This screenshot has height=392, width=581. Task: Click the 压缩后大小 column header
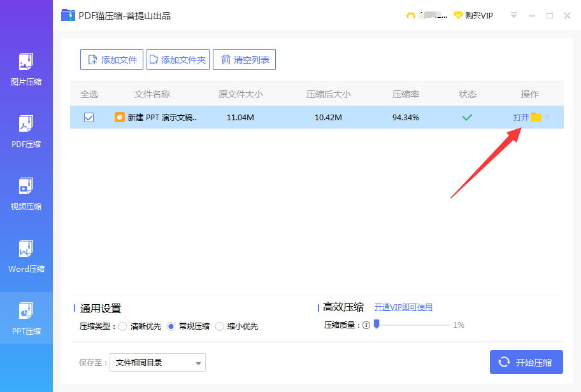(x=328, y=94)
